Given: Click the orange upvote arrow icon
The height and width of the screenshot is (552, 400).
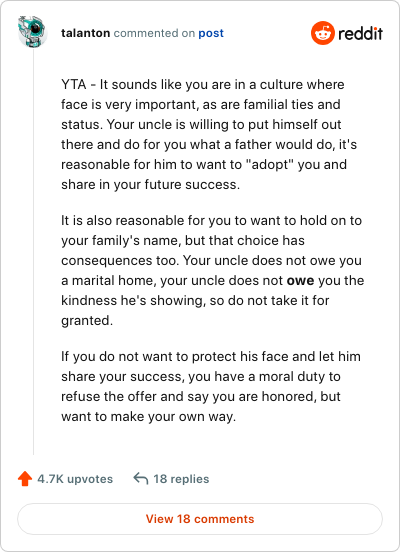Looking at the screenshot, I should click(x=25, y=479).
